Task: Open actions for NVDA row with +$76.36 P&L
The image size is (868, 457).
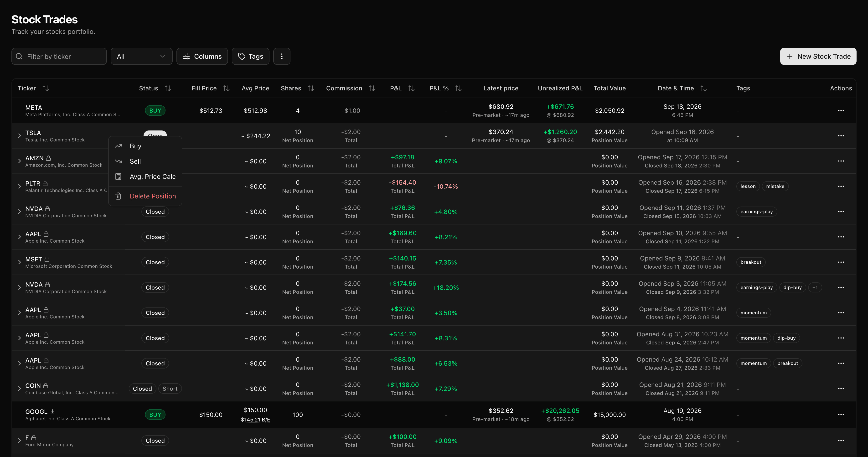Action: tap(841, 212)
